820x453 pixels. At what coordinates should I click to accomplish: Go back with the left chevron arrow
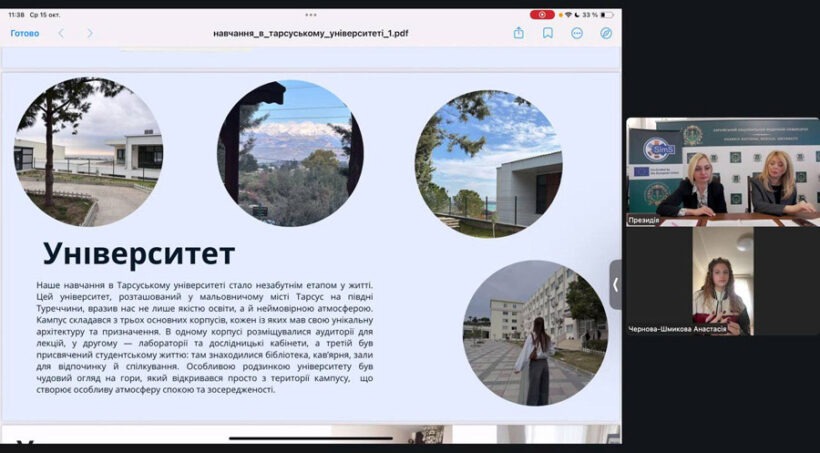tap(61, 33)
